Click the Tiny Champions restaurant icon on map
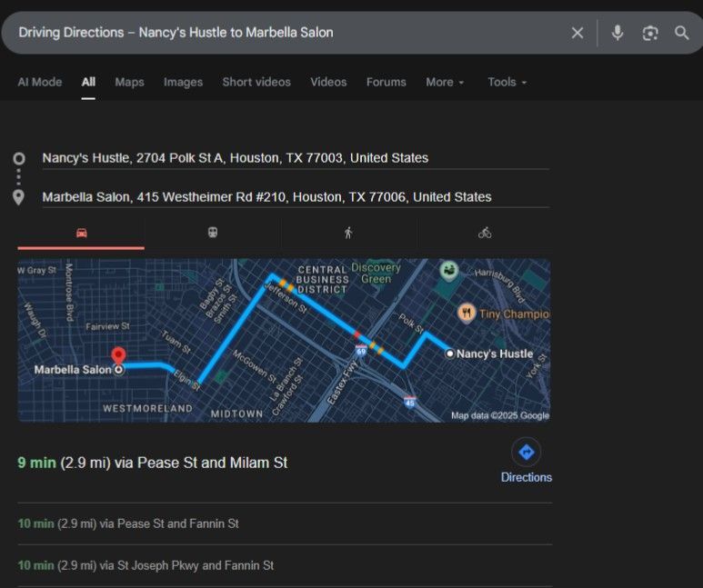 pyautogui.click(x=467, y=313)
